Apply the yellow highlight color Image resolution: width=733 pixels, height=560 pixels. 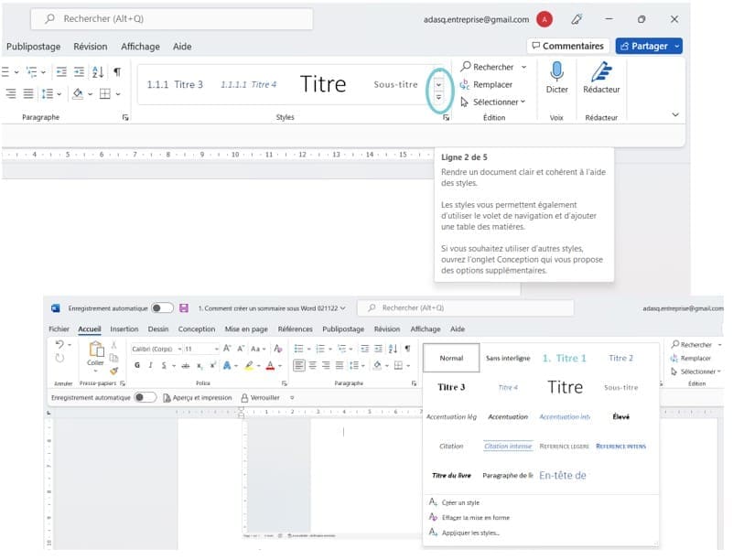[x=249, y=365]
